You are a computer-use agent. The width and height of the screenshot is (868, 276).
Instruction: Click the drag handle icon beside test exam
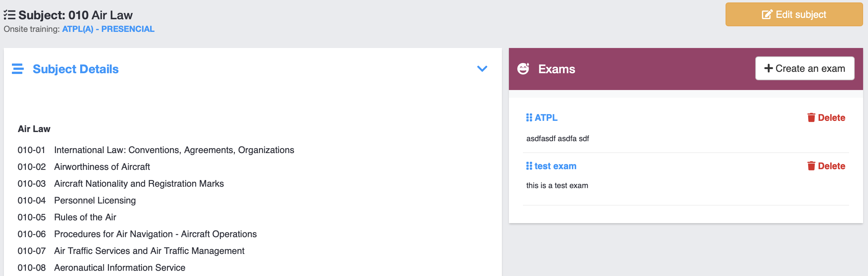pos(529,166)
